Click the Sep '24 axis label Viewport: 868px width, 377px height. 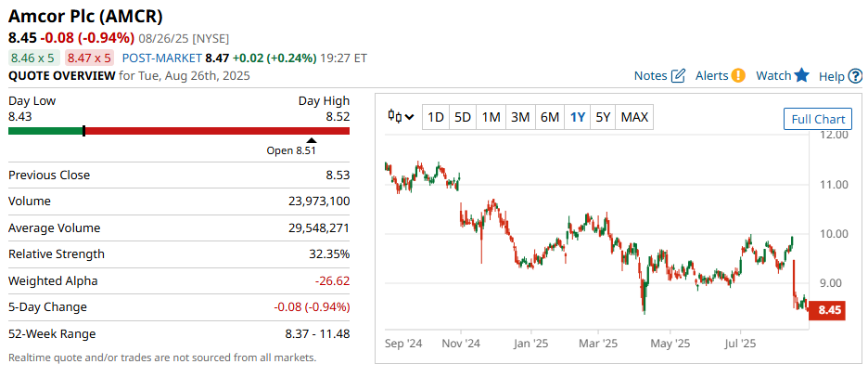point(403,344)
